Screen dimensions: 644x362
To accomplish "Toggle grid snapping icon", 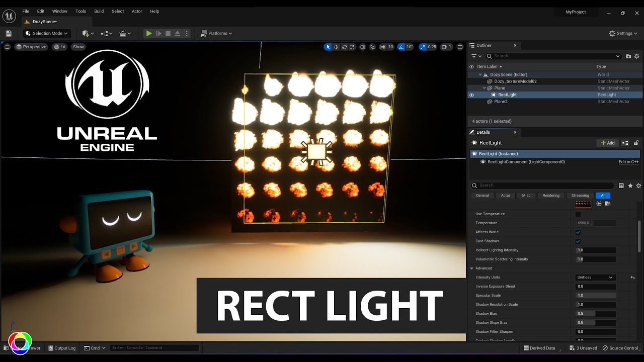I will 383,47.
